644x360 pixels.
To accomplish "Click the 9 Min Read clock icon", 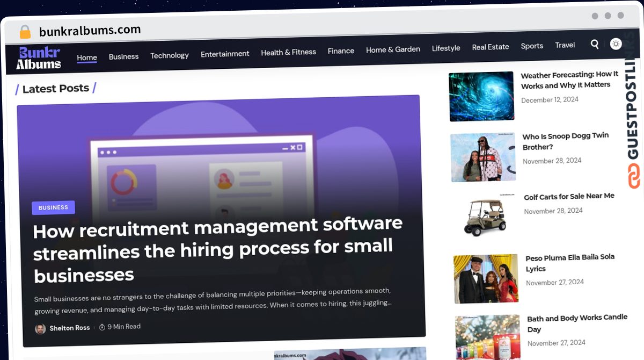I will point(102,327).
